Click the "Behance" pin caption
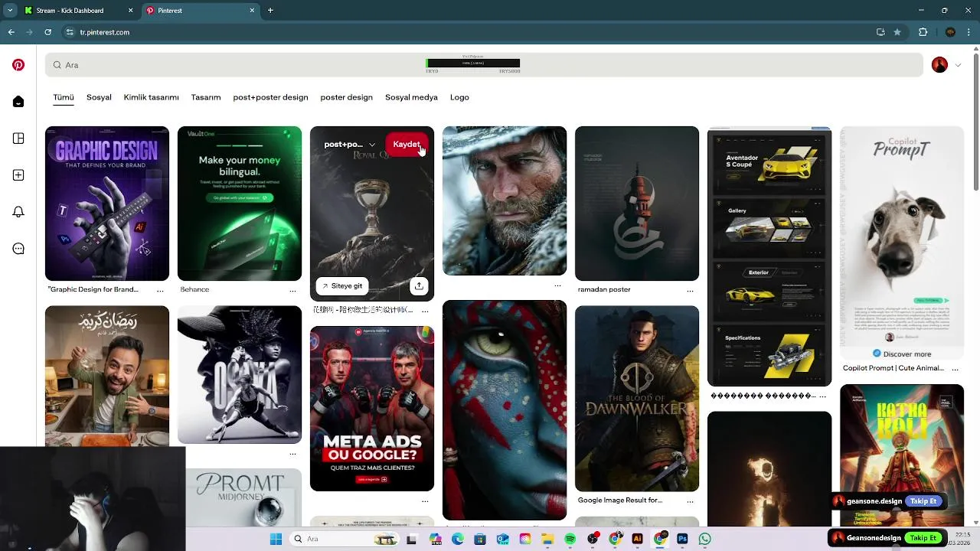This screenshot has width=980, height=551. click(x=194, y=289)
